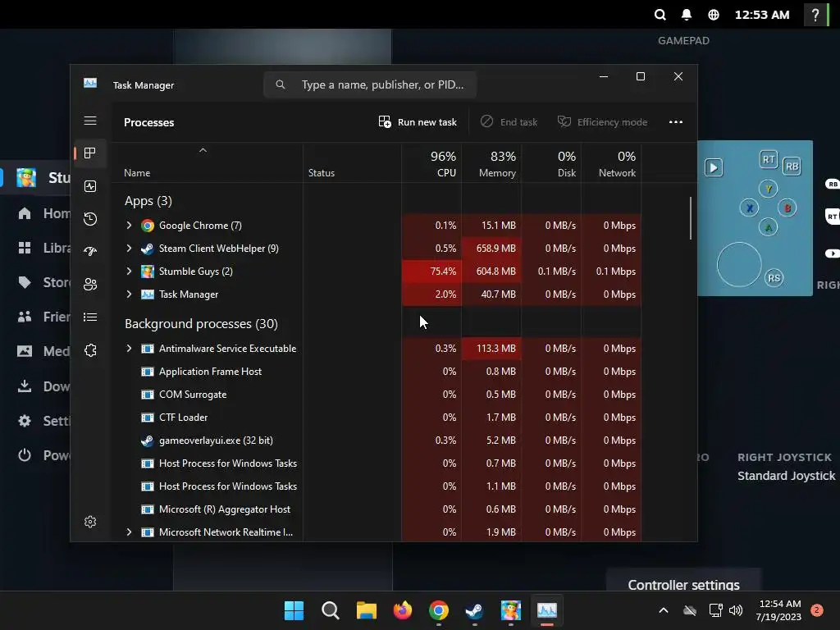Open Startup apps icon in sidebar
This screenshot has height=630, width=840.
(90, 251)
